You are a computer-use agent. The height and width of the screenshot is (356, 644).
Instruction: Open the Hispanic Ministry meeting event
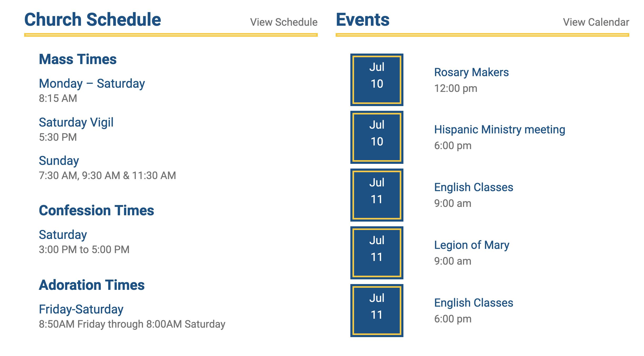tap(500, 130)
